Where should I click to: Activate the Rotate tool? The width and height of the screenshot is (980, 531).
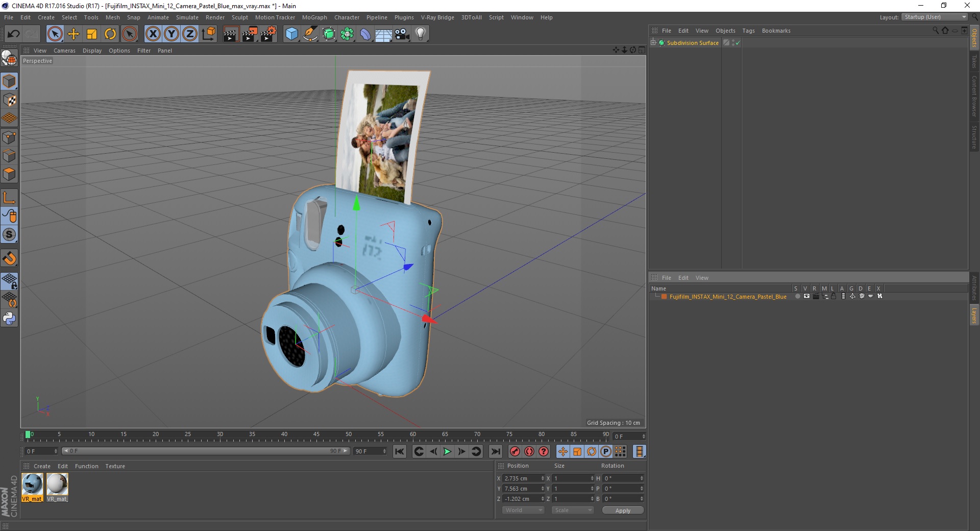coord(110,34)
